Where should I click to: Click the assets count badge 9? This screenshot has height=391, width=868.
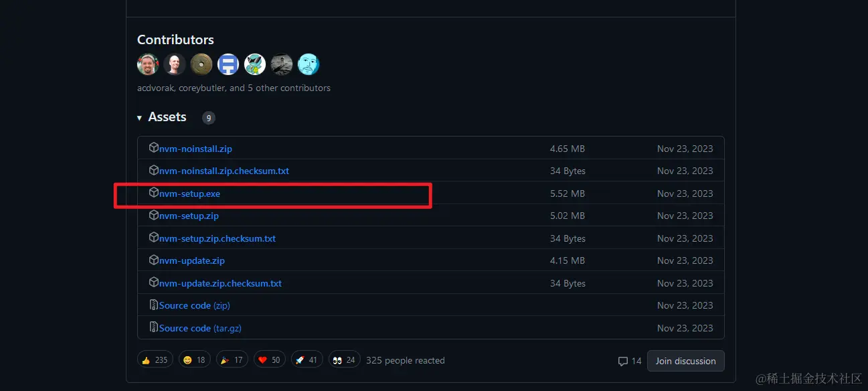pyautogui.click(x=209, y=118)
